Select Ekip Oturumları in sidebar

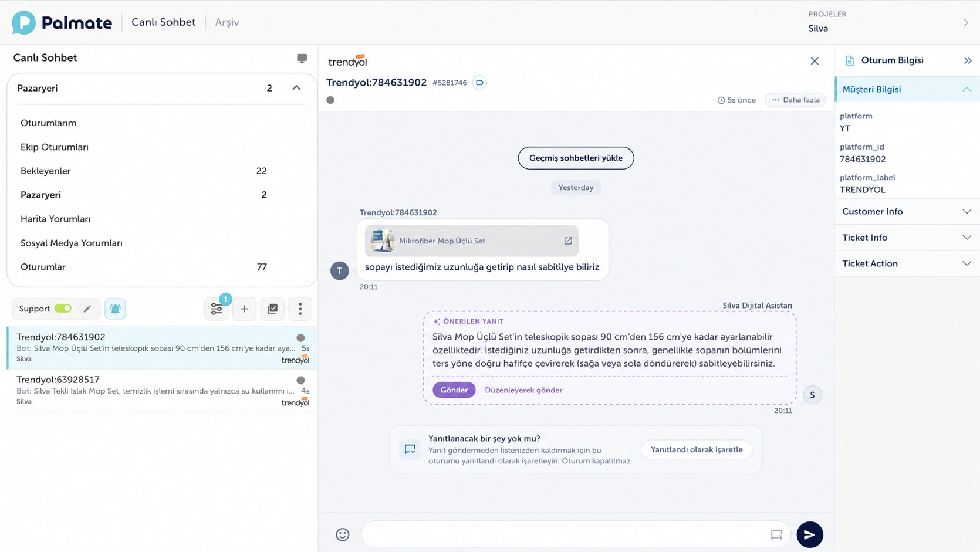[55, 147]
